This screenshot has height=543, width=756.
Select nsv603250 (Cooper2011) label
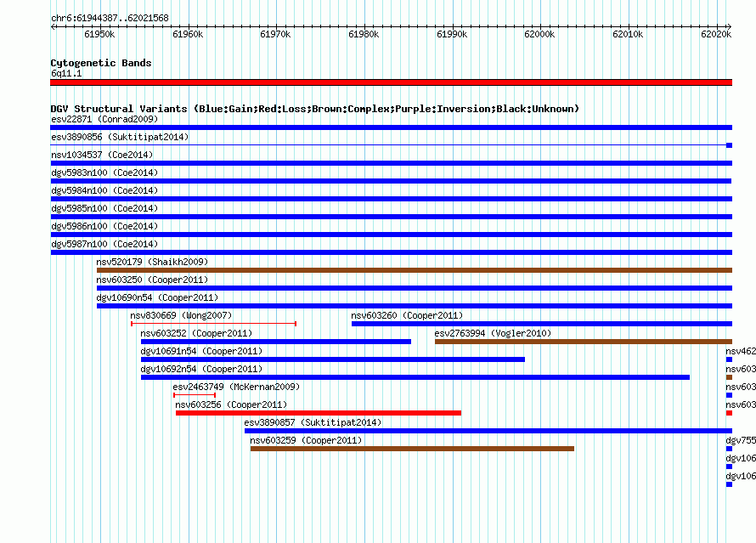[152, 280]
